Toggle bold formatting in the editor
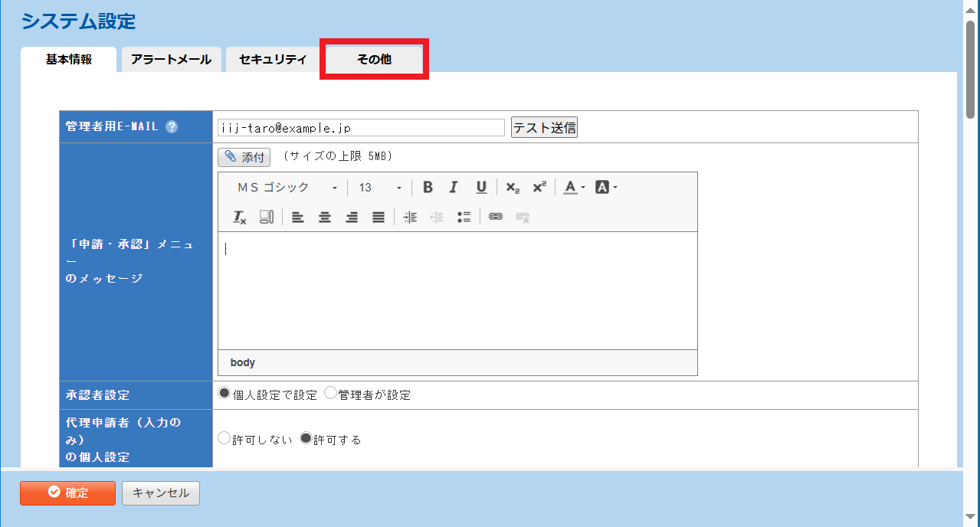The height and width of the screenshot is (527, 980). tap(428, 188)
